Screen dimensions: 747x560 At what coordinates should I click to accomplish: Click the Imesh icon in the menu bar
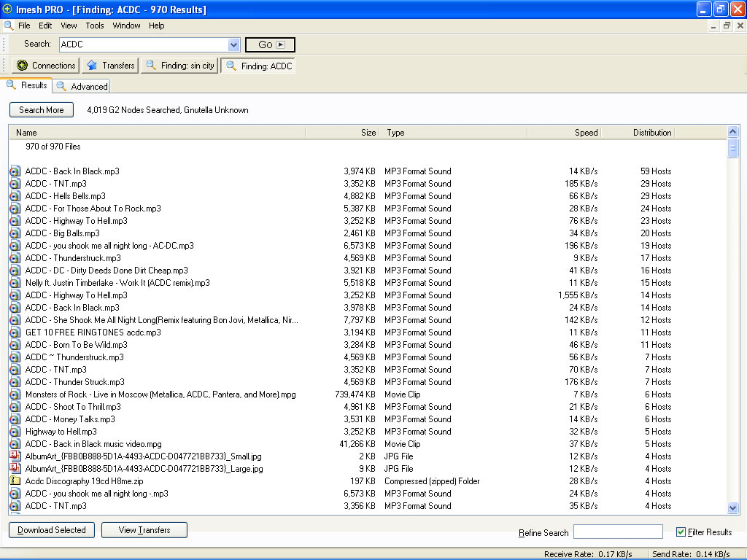[9, 26]
